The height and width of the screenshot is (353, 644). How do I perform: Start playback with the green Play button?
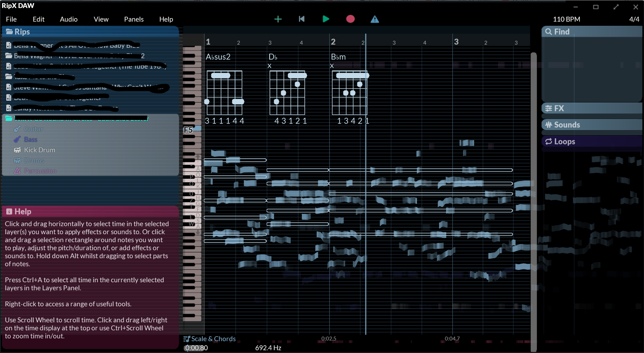click(326, 19)
